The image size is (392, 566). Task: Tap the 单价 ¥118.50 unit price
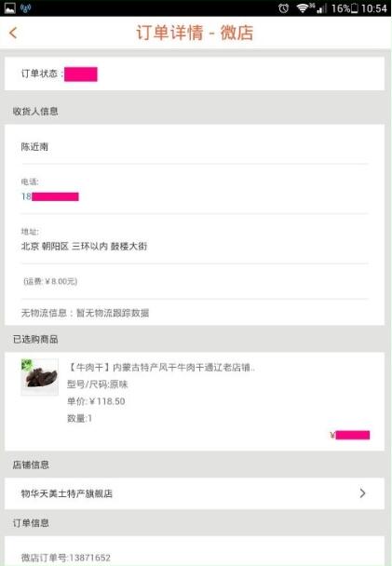[96, 401]
